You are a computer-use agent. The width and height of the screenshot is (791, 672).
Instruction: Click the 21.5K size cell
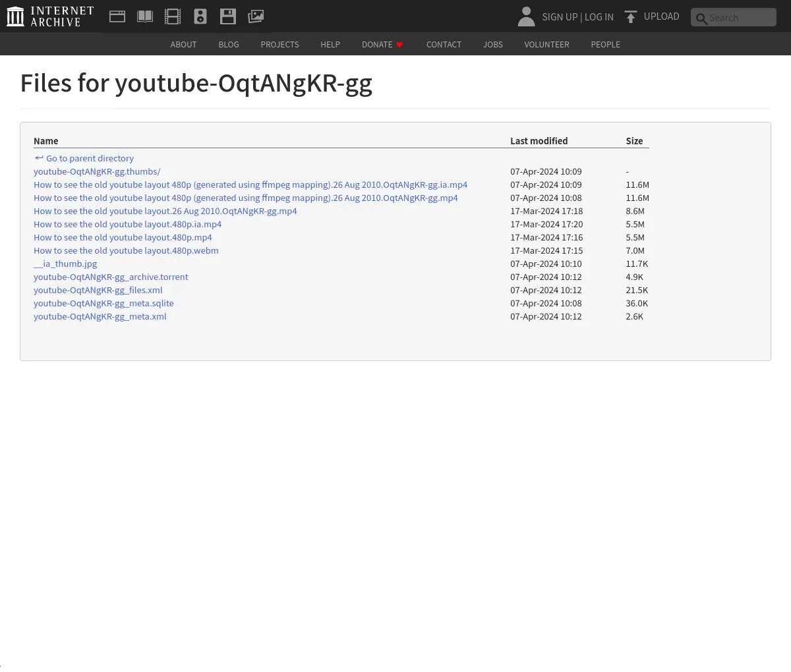coord(637,290)
